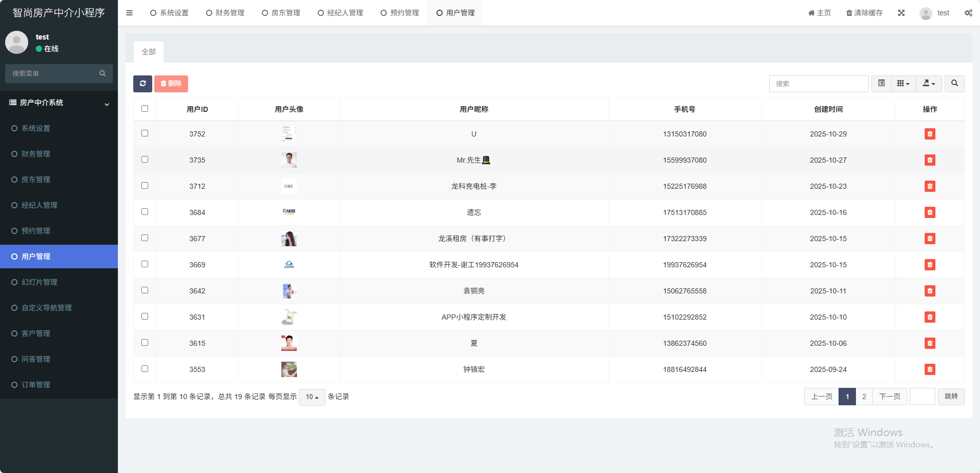
Task: Tick the checkbox for user 3669
Action: [x=145, y=264]
